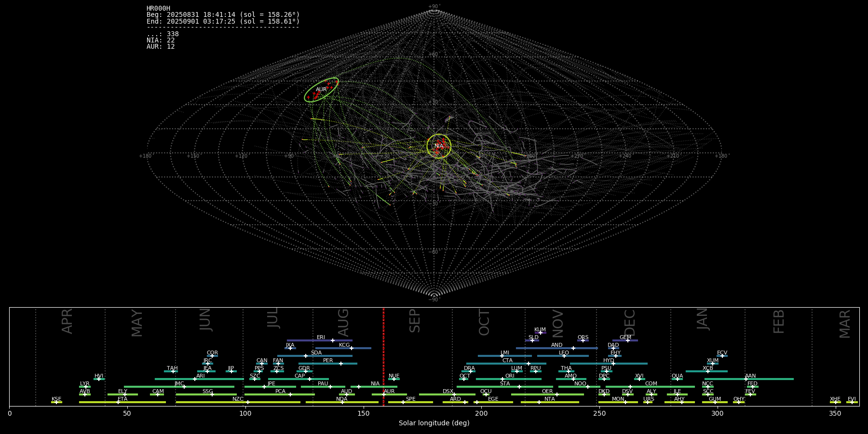Select the OER shower label in the timeline
This screenshot has width=868, height=434.
tap(547, 392)
